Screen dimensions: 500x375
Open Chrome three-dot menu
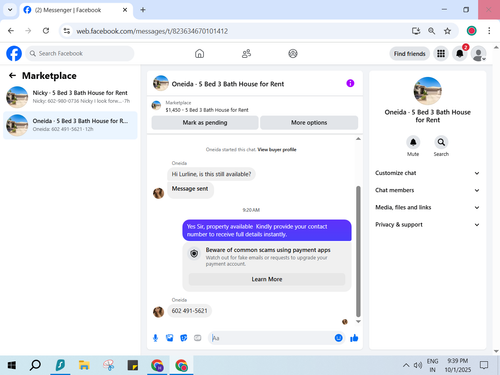click(x=489, y=31)
